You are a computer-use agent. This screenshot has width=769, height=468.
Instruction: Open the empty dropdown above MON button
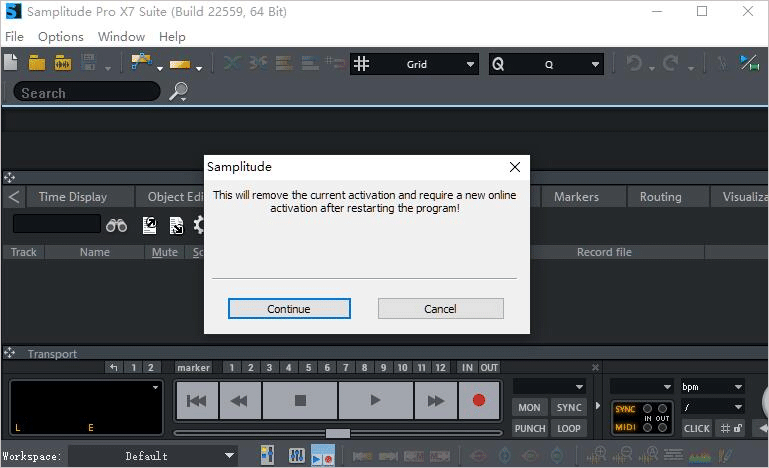coord(549,387)
